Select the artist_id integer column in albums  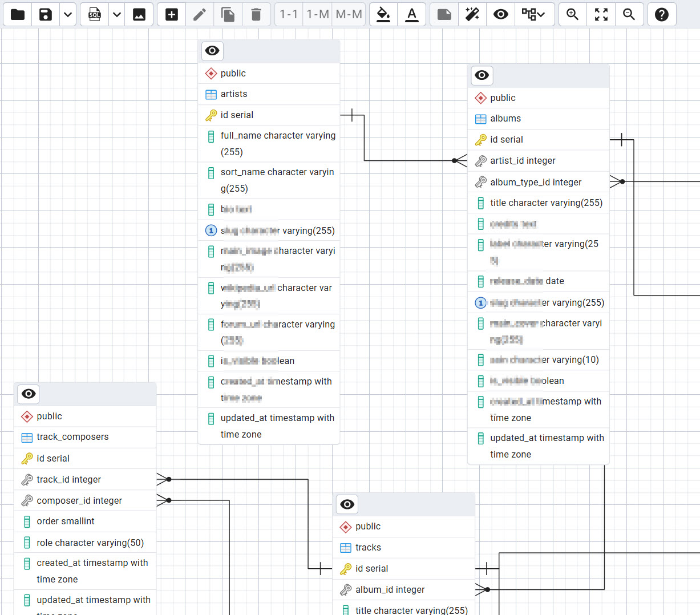[x=523, y=161]
